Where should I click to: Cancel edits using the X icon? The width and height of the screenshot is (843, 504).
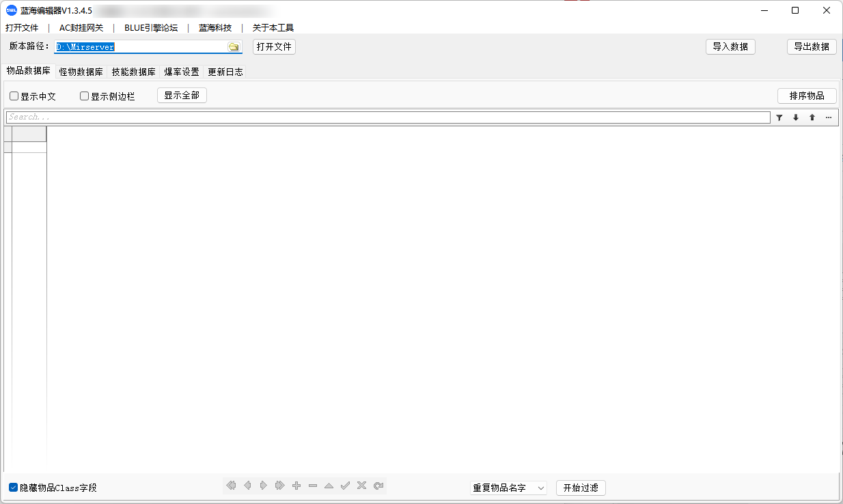[x=361, y=485]
